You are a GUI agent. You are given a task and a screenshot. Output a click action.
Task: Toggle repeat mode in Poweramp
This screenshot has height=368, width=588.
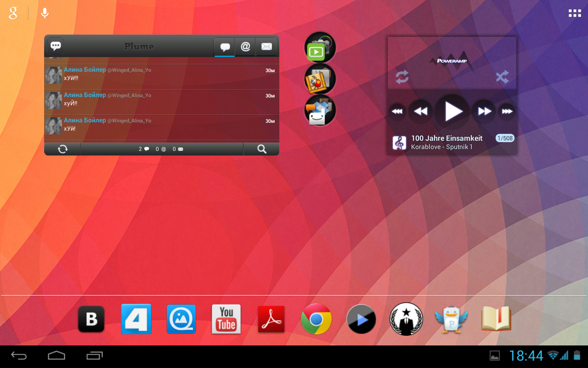point(402,77)
